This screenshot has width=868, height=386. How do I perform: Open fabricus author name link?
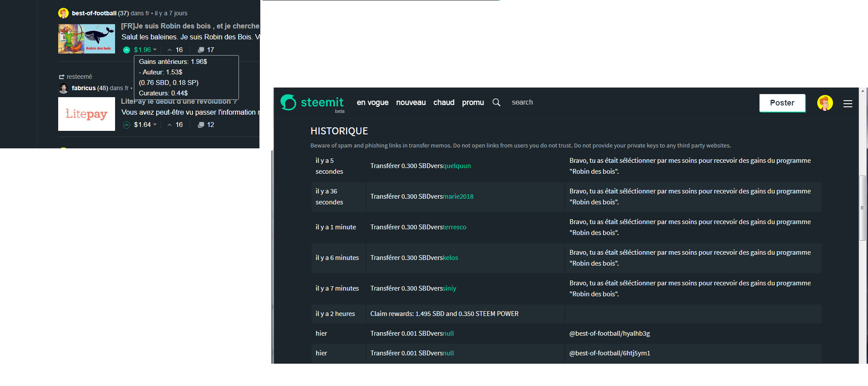click(84, 88)
